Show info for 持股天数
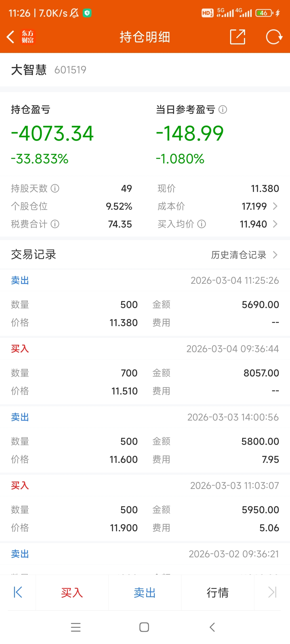290x644 pixels. click(x=55, y=188)
